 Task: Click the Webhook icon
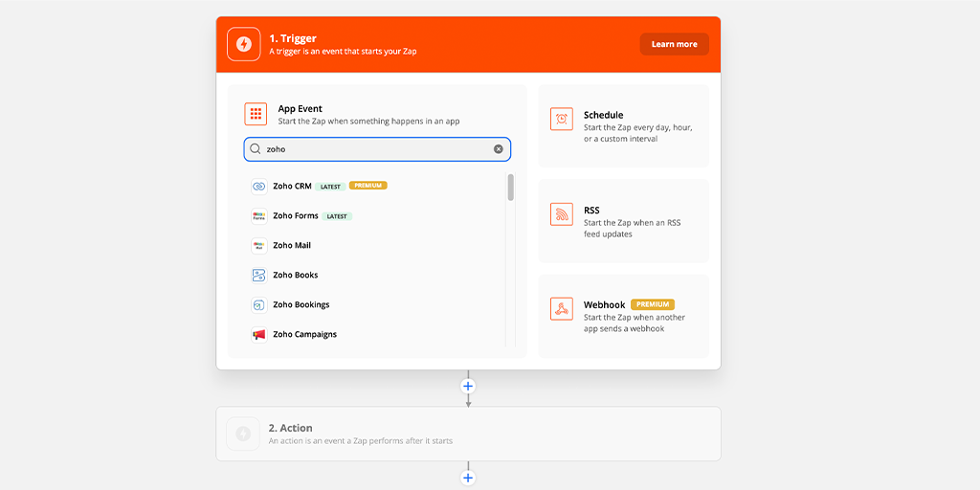click(561, 309)
